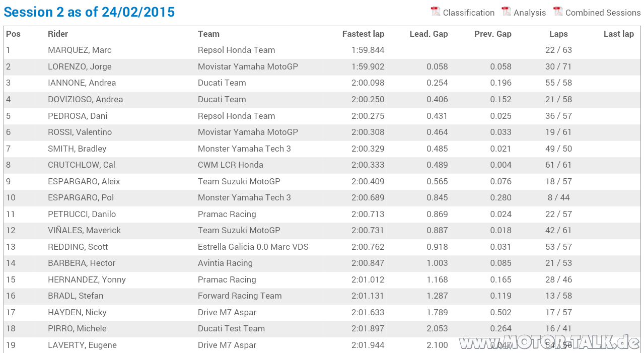Sort by the Prev. Gap column
Viewport: 644px width, 353px height.
pyautogui.click(x=492, y=34)
